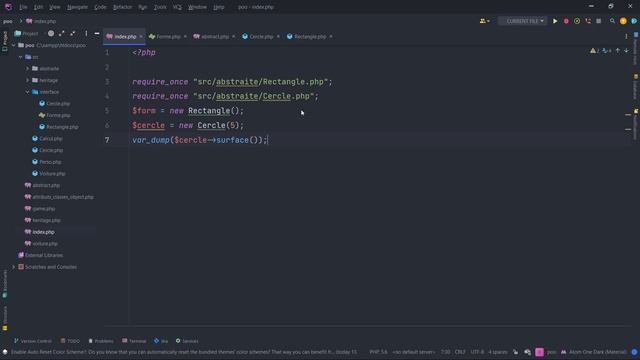Collapse the src folder

[x=20, y=57]
